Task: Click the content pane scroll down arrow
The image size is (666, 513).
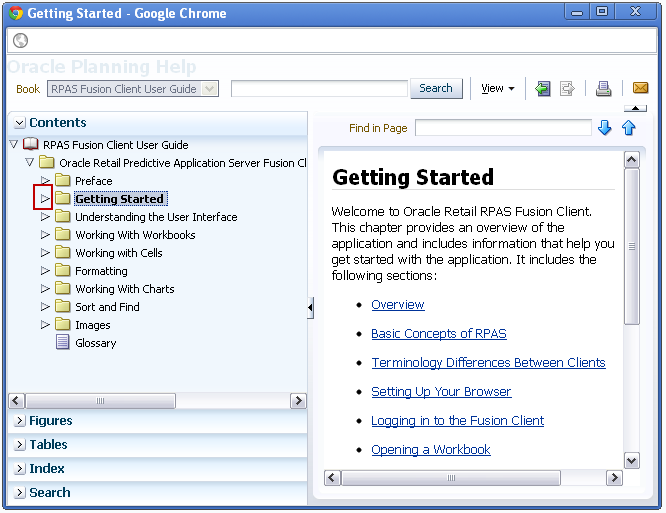Action: (x=632, y=460)
